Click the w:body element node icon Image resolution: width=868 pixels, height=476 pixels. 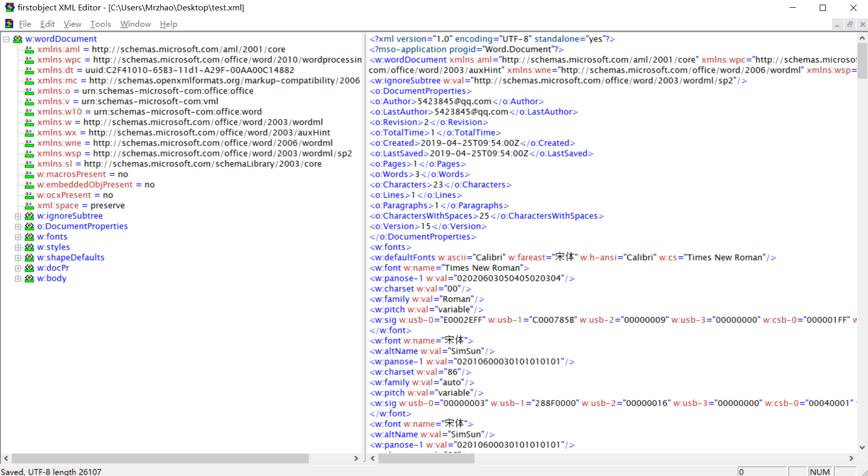[x=29, y=278]
